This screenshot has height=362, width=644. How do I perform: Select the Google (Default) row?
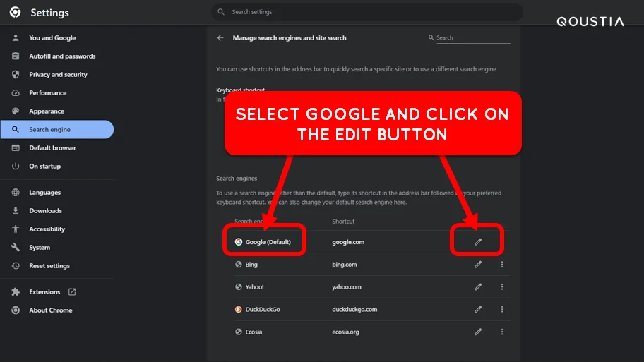coord(268,242)
